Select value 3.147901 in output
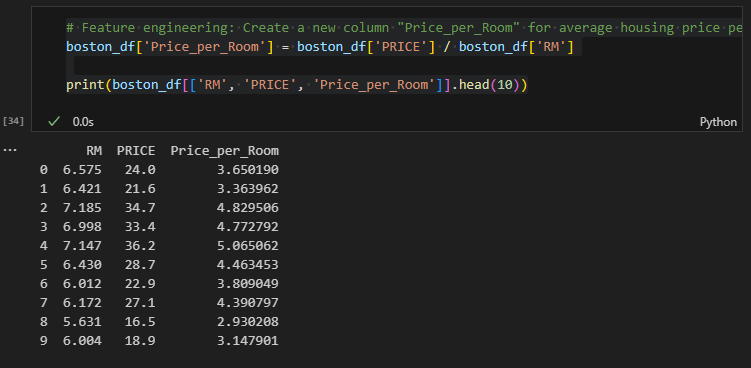Viewport: 751px width, 368px height. pos(248,341)
